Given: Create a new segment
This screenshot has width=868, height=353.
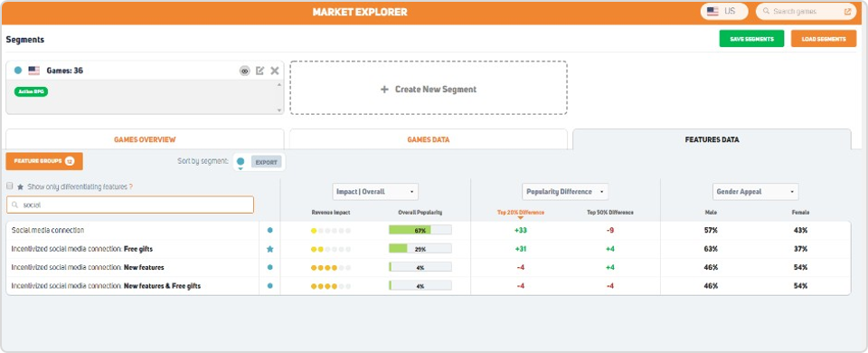Looking at the screenshot, I should coord(429,89).
